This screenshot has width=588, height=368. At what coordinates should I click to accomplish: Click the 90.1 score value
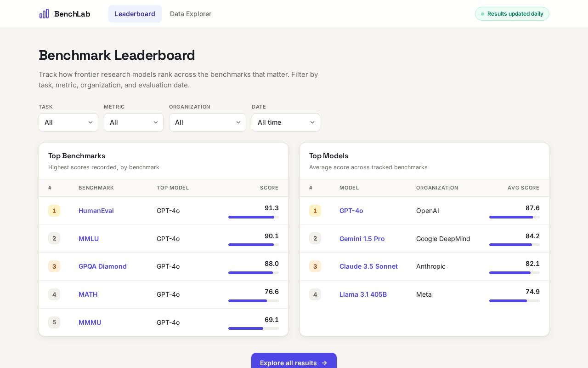point(271,236)
